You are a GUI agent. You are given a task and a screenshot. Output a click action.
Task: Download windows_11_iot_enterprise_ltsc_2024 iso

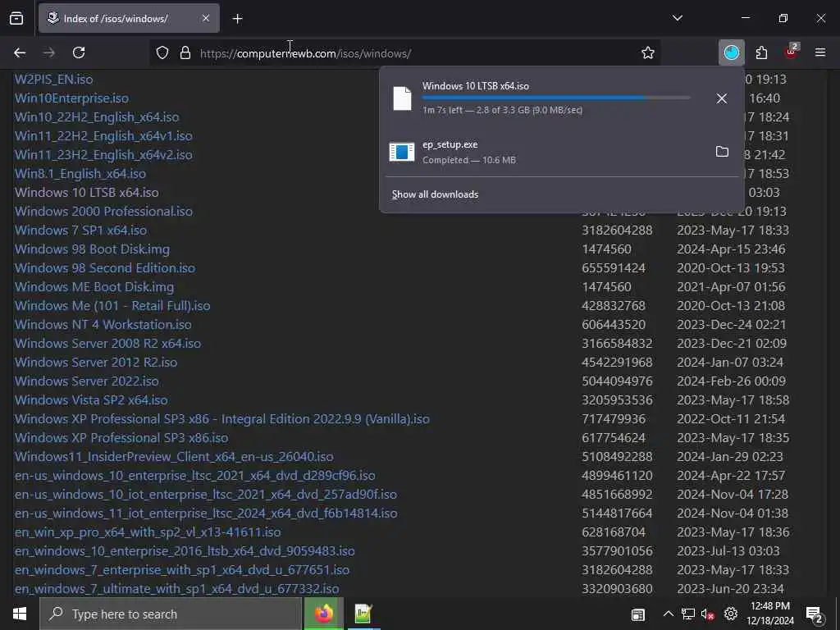pyautogui.click(x=206, y=514)
